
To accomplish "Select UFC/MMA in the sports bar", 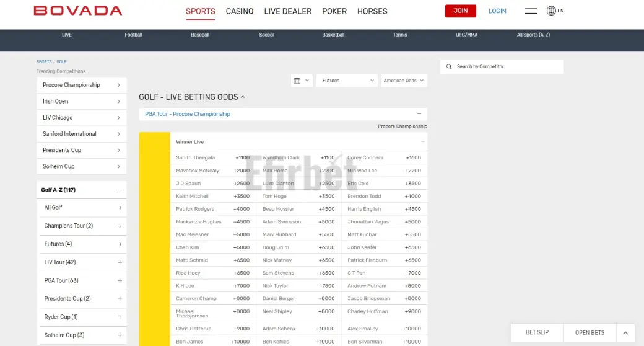I will pos(466,35).
